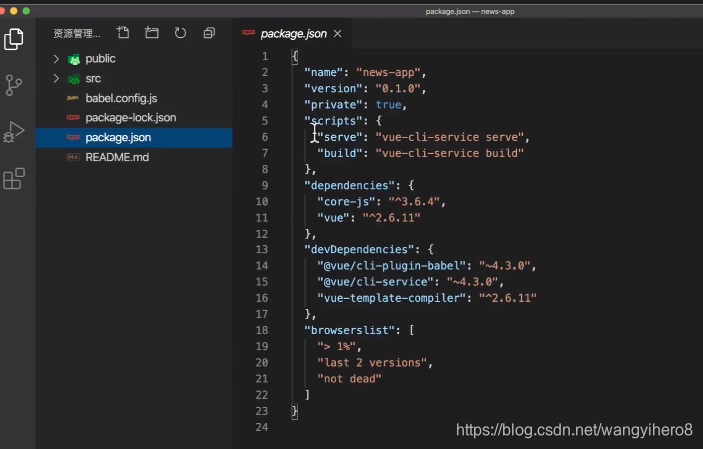This screenshot has height=449, width=703.
Task: Click the README.md markdown icon
Action: (x=73, y=157)
